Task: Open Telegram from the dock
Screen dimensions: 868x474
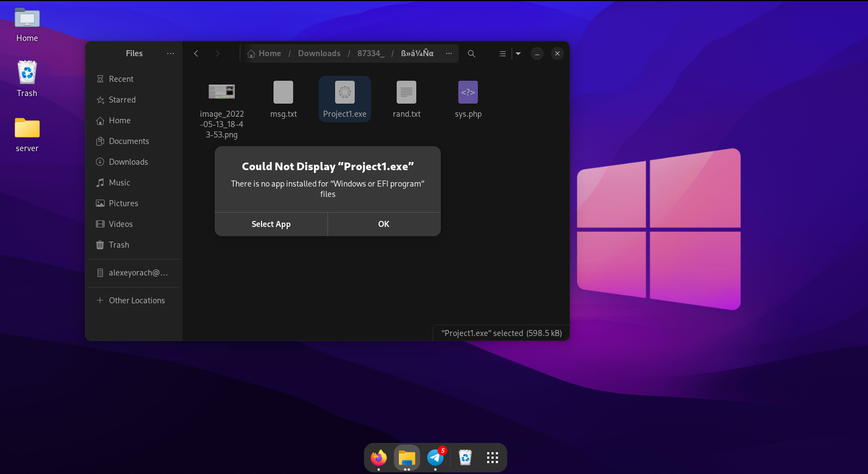Action: (x=435, y=458)
